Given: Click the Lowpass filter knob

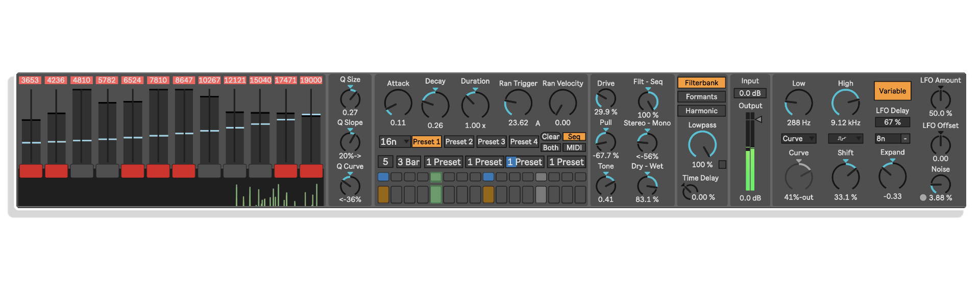Looking at the screenshot, I should point(702,145).
